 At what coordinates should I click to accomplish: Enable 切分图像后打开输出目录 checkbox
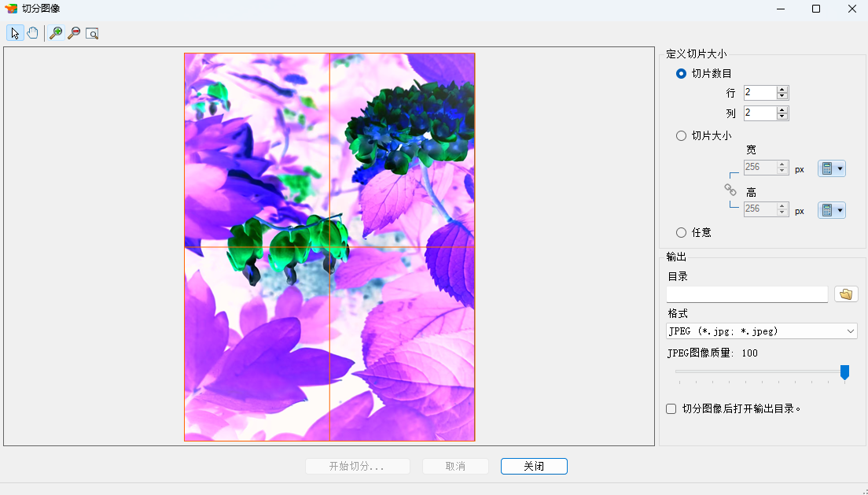pyautogui.click(x=671, y=408)
